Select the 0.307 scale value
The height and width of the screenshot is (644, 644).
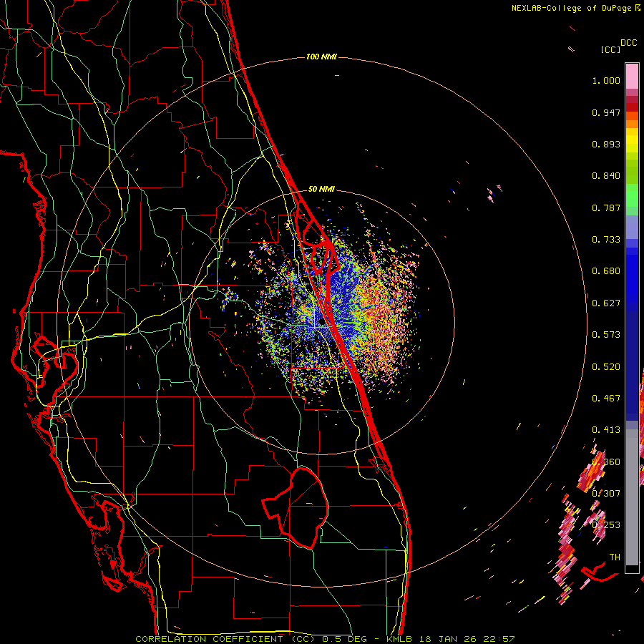pyautogui.click(x=606, y=494)
